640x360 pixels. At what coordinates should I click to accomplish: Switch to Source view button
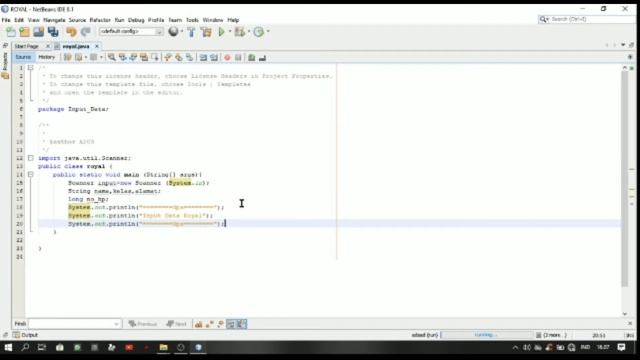click(x=23, y=57)
